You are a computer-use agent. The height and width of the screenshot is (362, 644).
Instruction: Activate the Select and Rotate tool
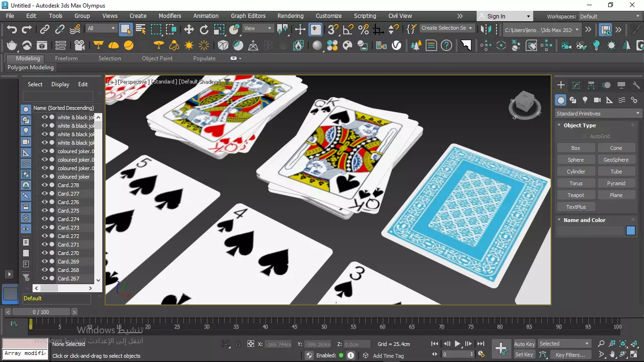[204, 30]
